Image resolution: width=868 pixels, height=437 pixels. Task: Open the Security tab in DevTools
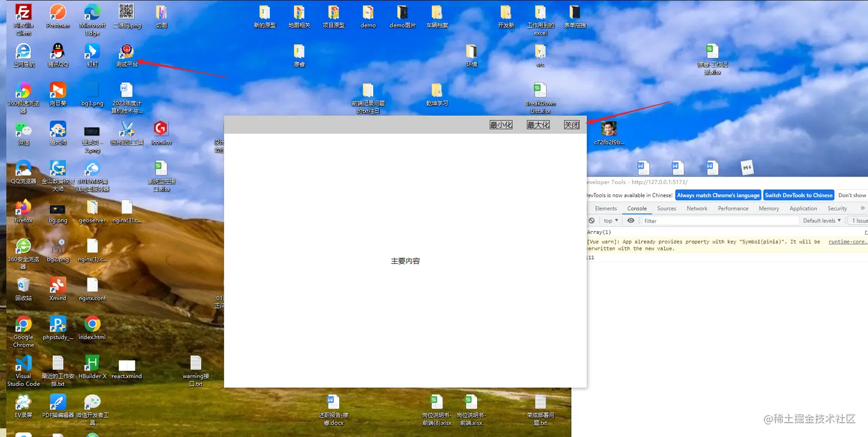[x=837, y=209]
